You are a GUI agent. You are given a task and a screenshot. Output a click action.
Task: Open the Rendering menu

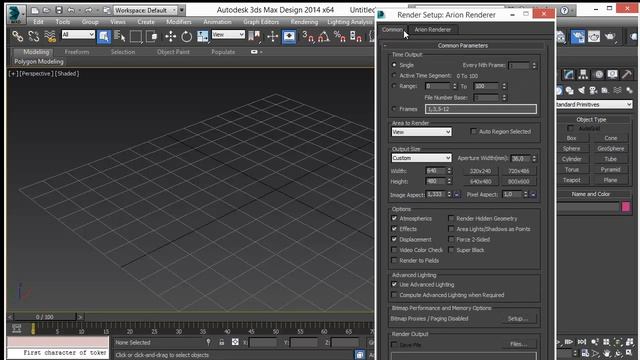click(x=304, y=22)
